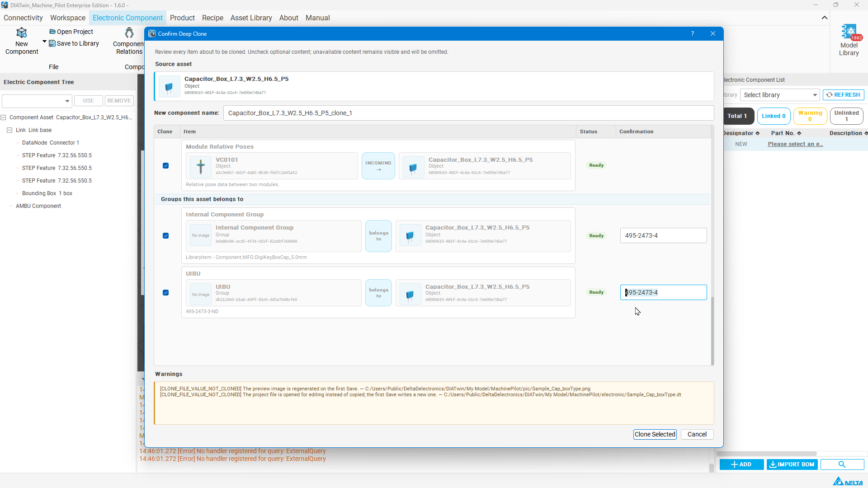Select Bounding Box 1 box tree item
The image size is (868, 488).
pyautogui.click(x=47, y=193)
